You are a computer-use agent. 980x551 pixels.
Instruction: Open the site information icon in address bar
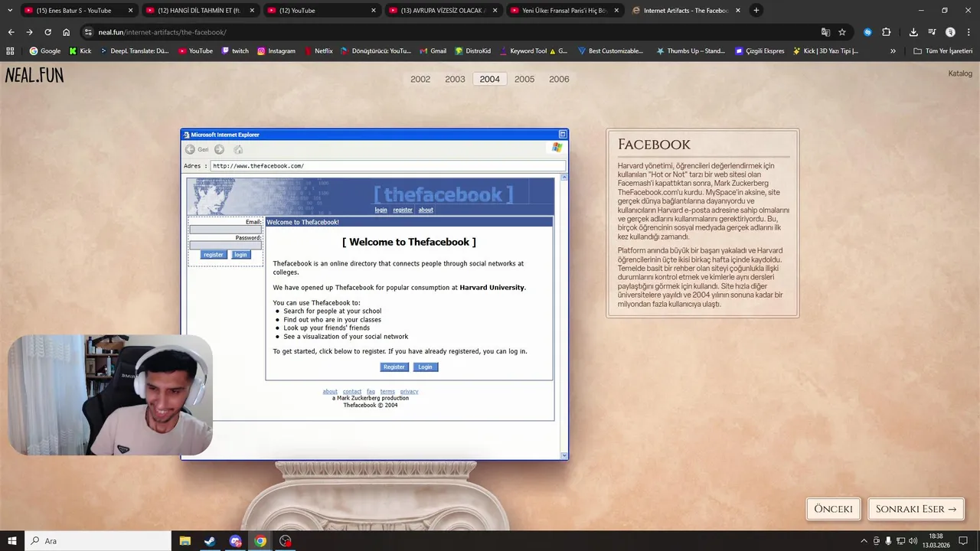click(x=88, y=32)
